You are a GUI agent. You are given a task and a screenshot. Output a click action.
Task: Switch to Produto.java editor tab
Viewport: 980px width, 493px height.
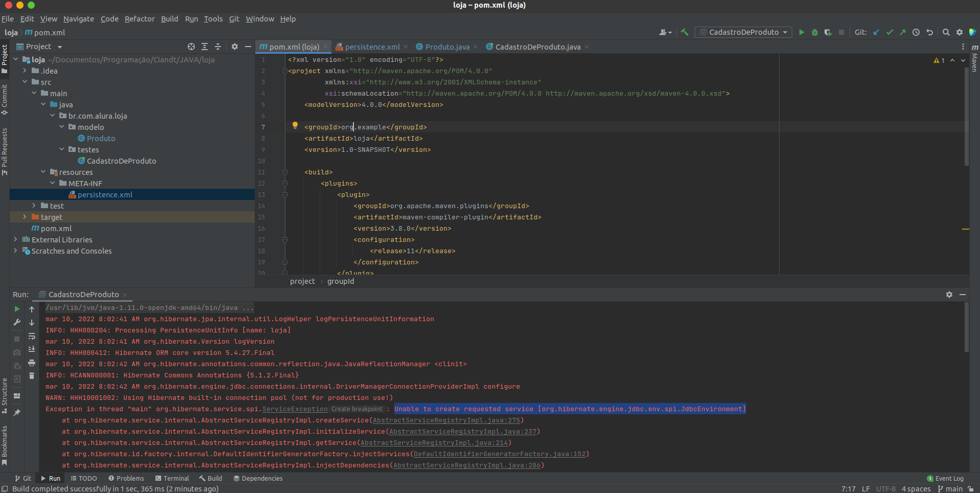coord(447,47)
